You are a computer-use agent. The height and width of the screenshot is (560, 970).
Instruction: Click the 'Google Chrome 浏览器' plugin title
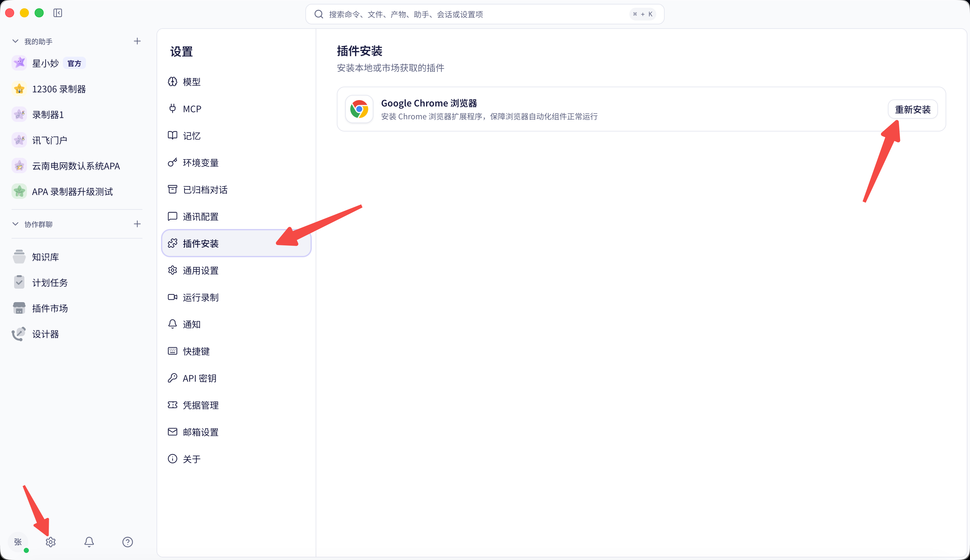click(x=429, y=103)
